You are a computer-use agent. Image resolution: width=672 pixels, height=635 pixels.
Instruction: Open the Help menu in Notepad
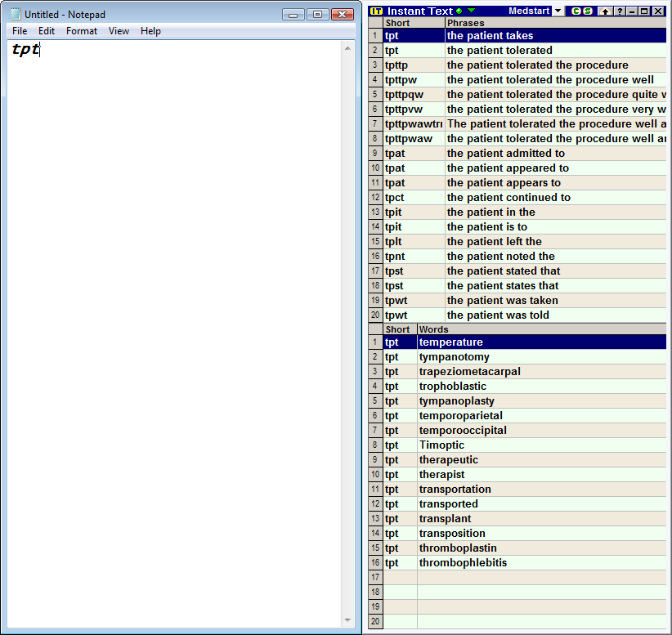150,31
